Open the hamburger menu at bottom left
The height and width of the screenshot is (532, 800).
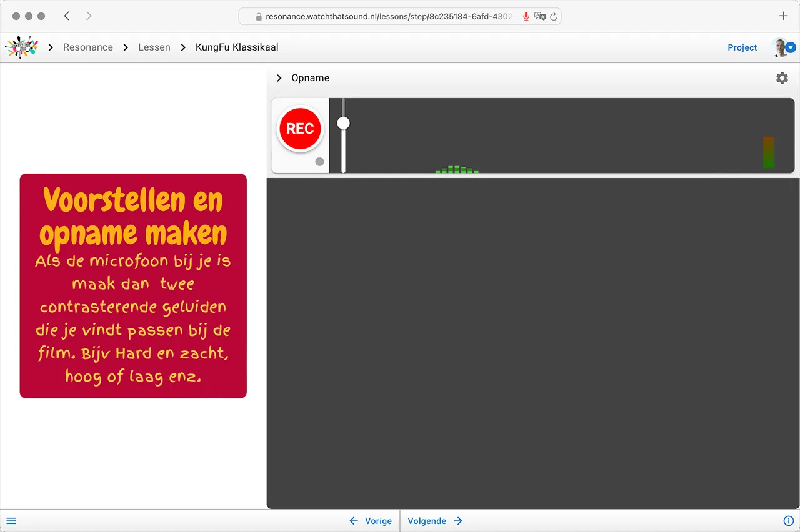(11, 520)
